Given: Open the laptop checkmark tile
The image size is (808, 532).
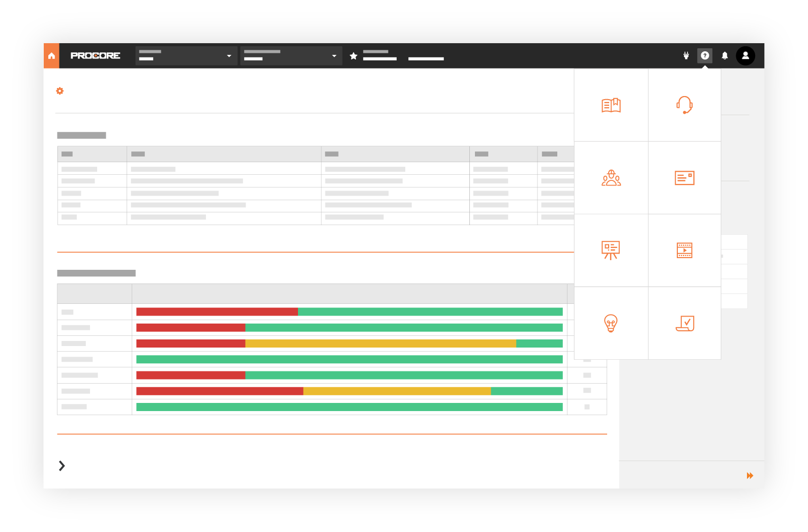Looking at the screenshot, I should (x=684, y=323).
